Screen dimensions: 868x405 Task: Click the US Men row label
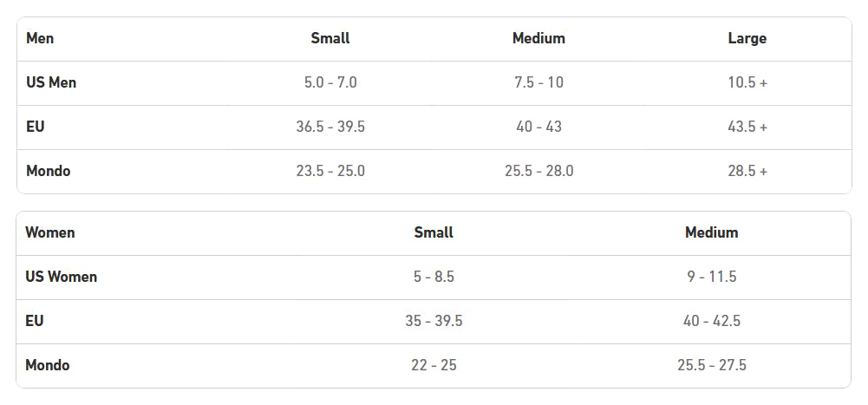(x=51, y=82)
